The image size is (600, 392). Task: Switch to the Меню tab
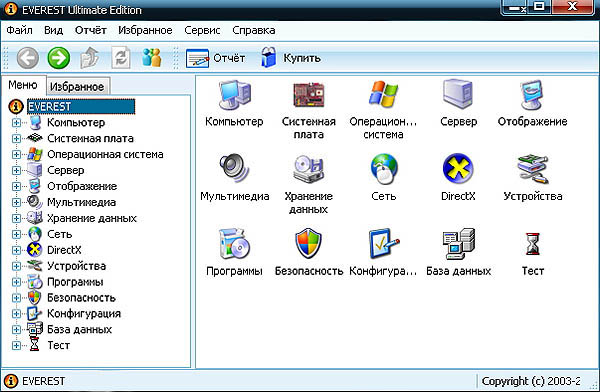(x=23, y=85)
